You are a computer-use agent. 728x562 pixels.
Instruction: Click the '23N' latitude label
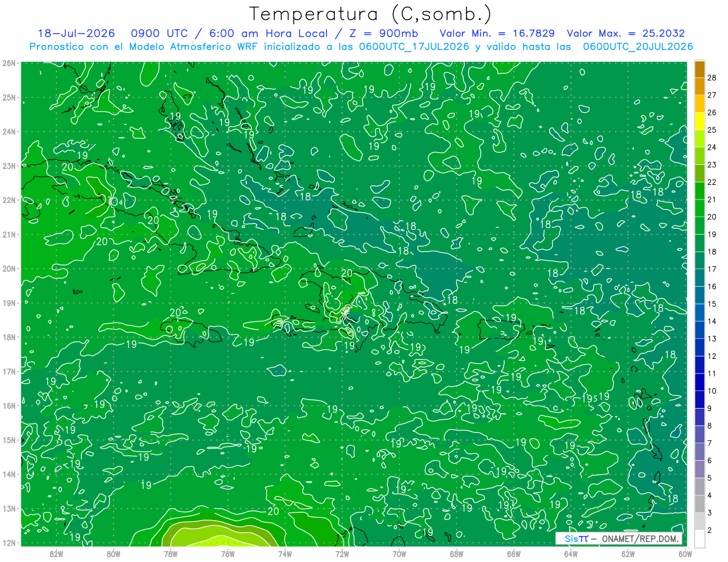[x=9, y=166]
